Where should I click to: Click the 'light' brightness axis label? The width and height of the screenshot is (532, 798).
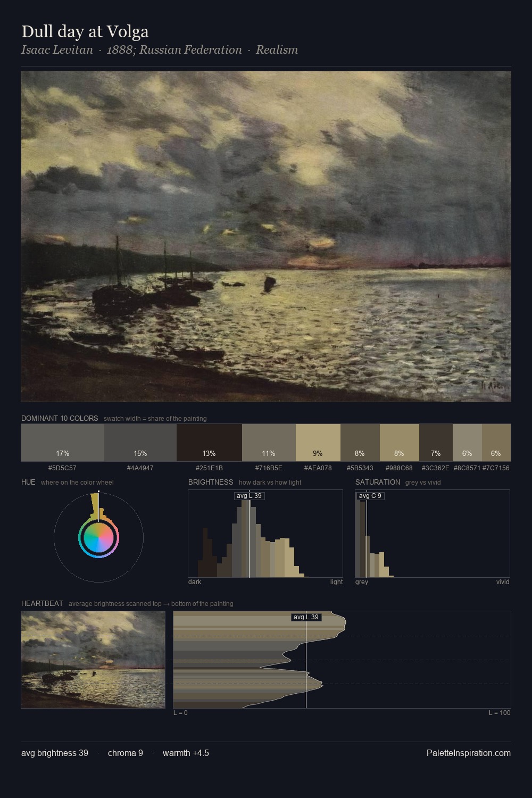(x=336, y=582)
